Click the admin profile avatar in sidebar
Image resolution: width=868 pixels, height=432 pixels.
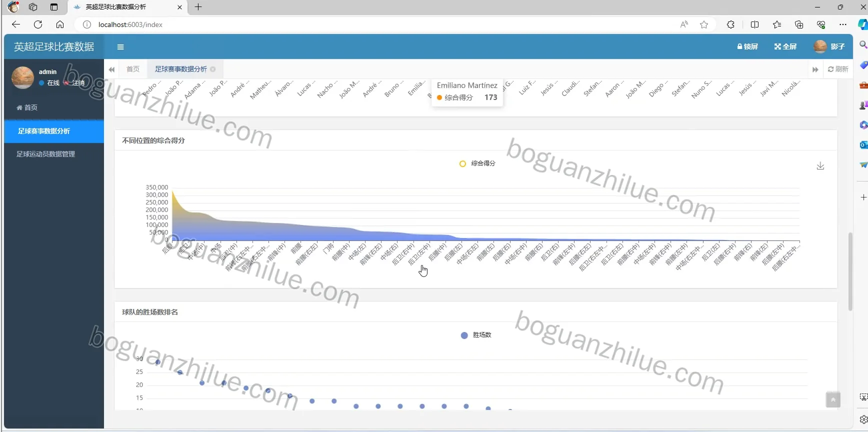click(22, 77)
